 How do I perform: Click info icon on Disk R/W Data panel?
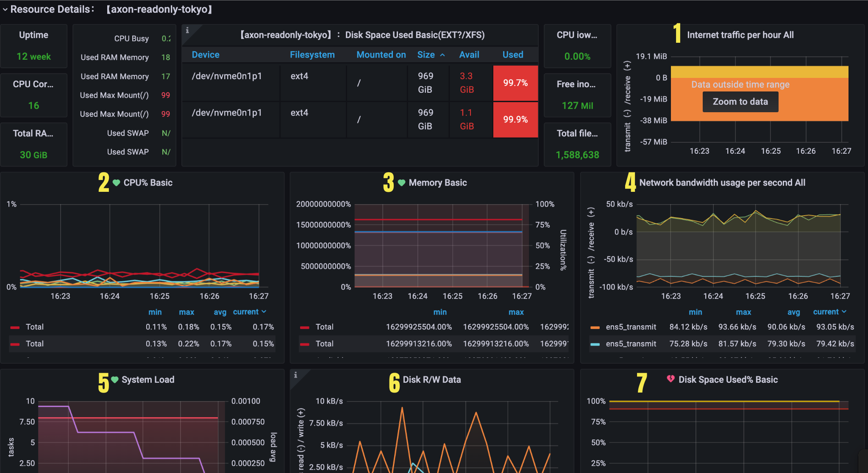[x=295, y=375]
